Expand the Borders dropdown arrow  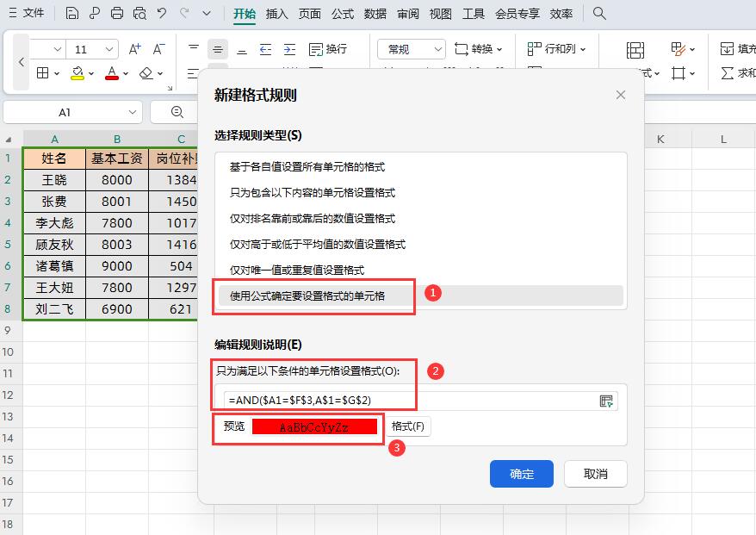coord(57,74)
